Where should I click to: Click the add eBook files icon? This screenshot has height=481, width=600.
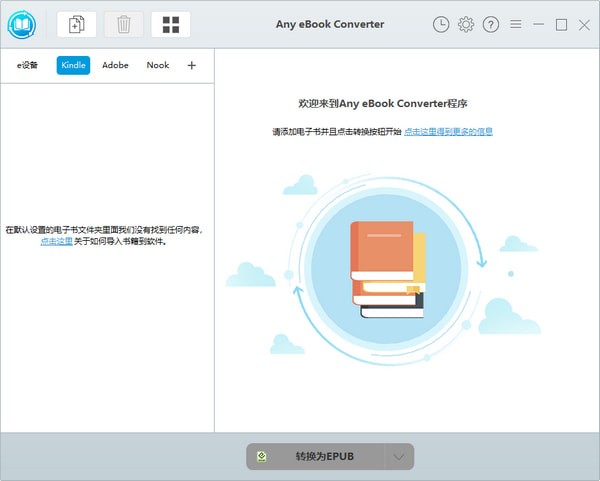click(x=76, y=24)
